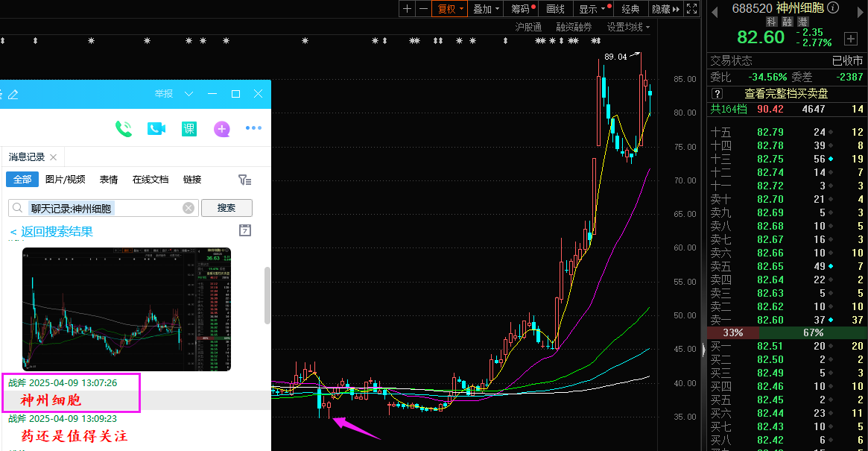Close the 消息记录 tab

click(x=53, y=157)
